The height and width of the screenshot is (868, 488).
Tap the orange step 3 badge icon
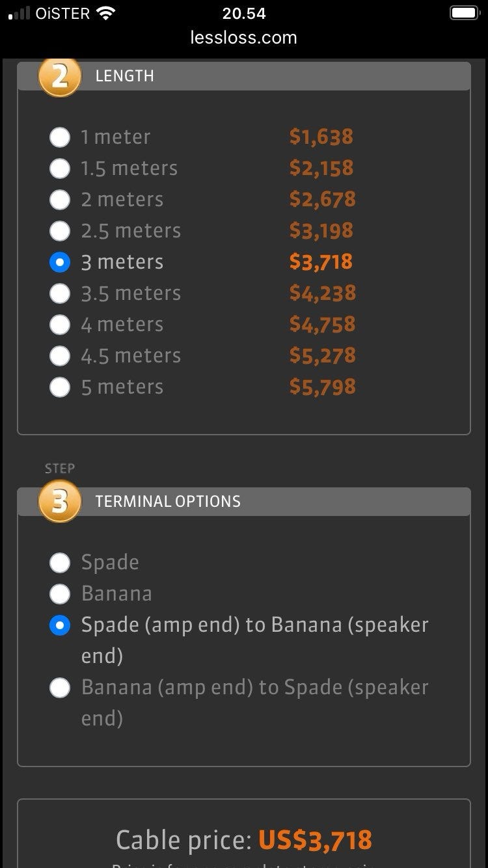point(59,502)
